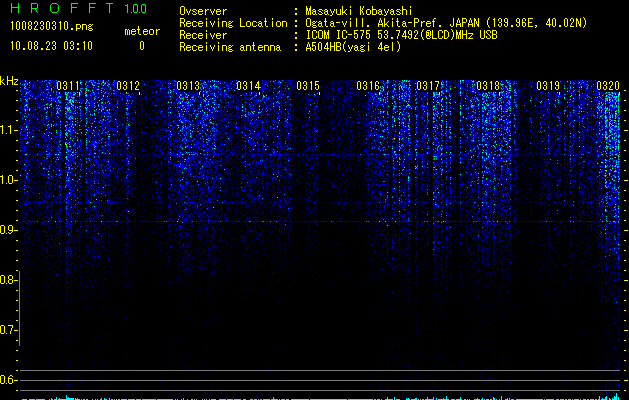Click the 0315 time marker
The width and height of the screenshot is (629, 400).
point(308,86)
